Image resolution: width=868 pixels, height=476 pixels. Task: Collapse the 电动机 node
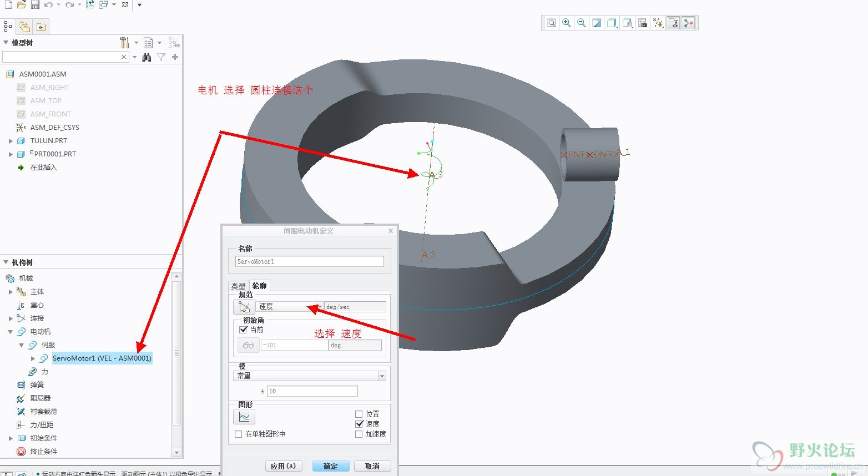click(x=11, y=332)
